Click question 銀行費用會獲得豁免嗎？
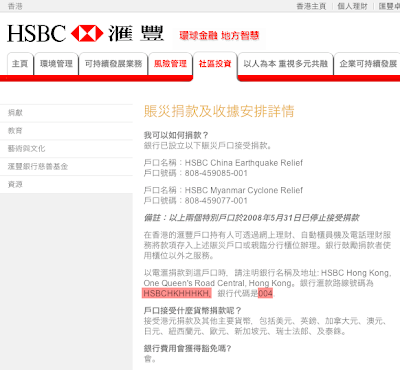This screenshot has width=400, height=370. point(187,349)
